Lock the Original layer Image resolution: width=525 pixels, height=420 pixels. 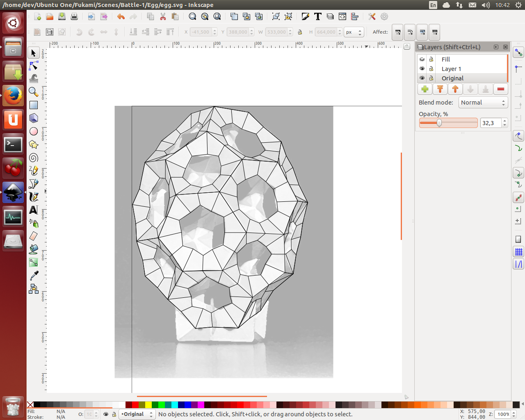point(431,78)
